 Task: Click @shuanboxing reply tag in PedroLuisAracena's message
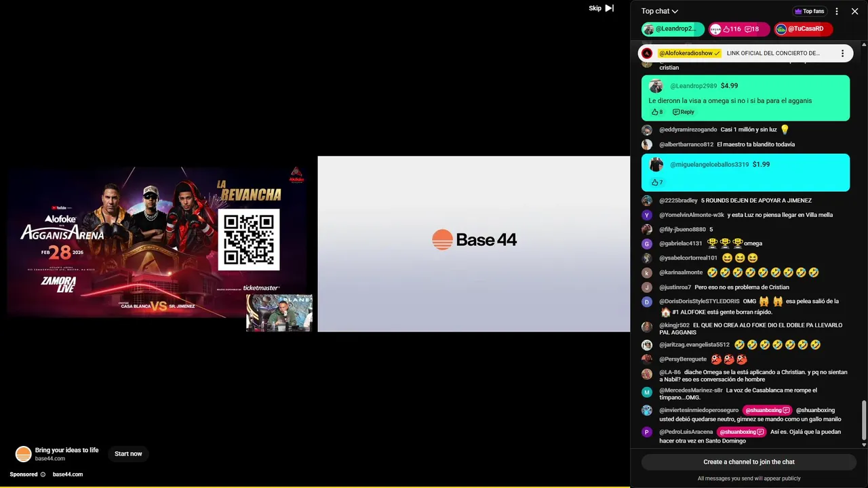click(741, 432)
